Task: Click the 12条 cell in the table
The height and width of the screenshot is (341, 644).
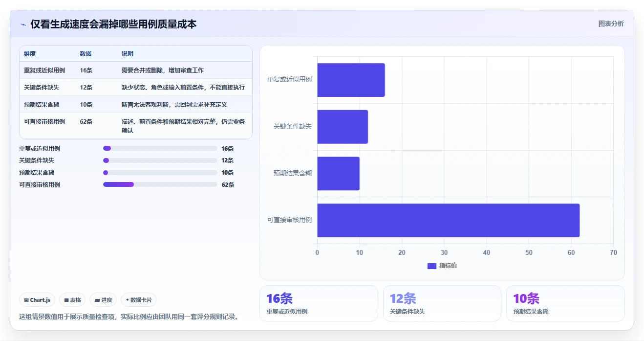Action: tap(86, 88)
